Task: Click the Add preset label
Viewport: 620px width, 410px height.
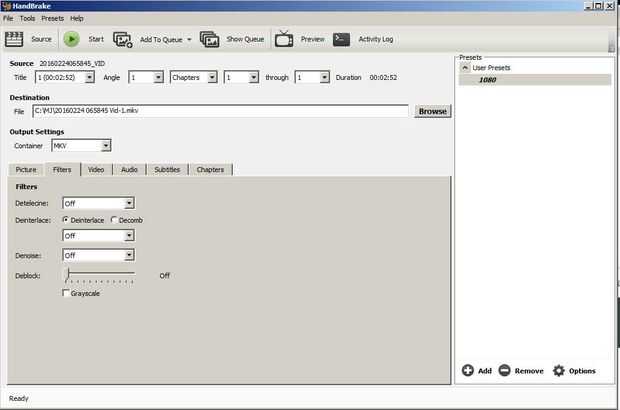Action: tap(485, 371)
